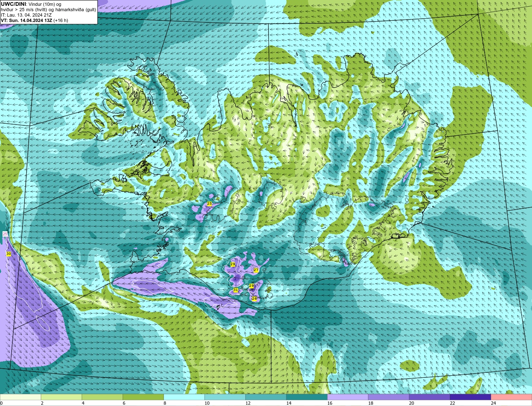Viewport: 532px width, 406px height.
Task: Click the "VT: Sun. 14.04.2024 13Z (+16 h)" line
Action: point(34,20)
